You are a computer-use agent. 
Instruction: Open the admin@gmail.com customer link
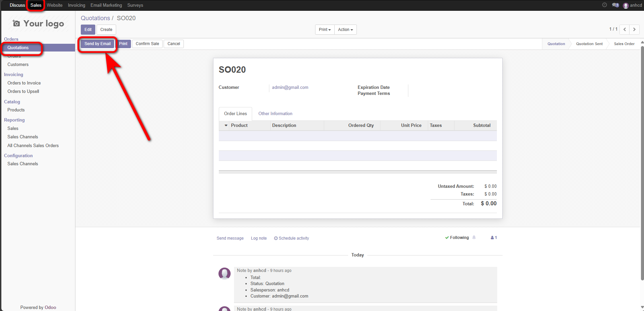(290, 88)
